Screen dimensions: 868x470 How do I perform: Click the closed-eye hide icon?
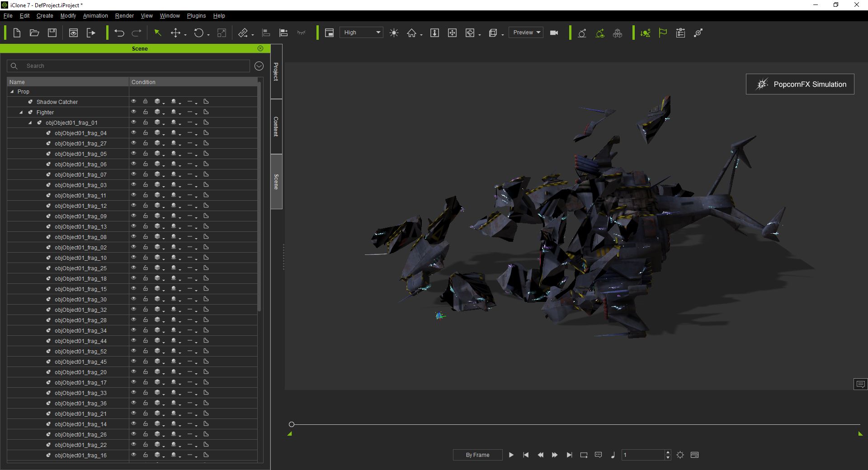tap(301, 33)
